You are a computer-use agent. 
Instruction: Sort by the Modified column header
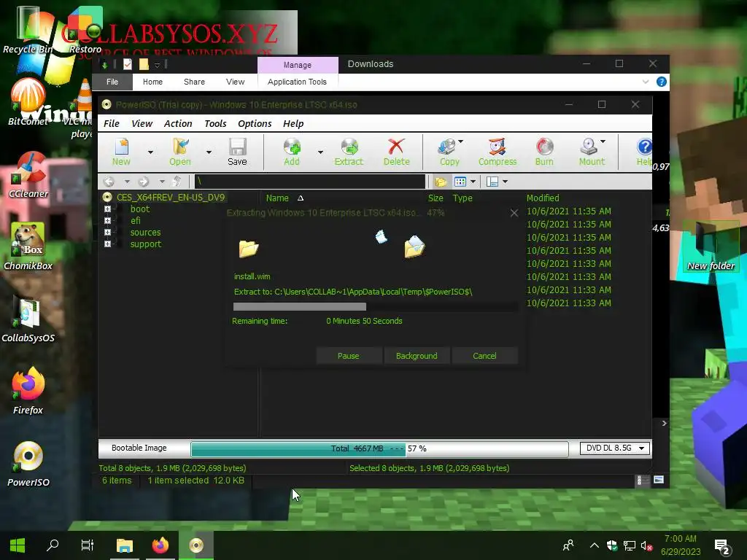[543, 198]
